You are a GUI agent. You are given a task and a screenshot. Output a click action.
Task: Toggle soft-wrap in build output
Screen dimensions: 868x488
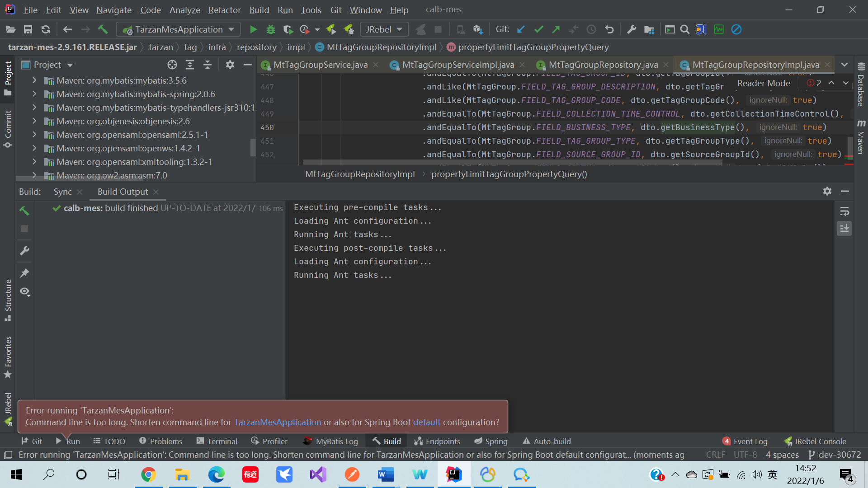coord(844,211)
